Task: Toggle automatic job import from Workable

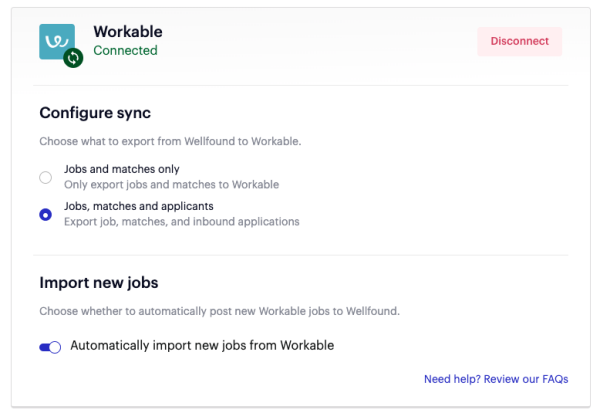Action: point(50,347)
